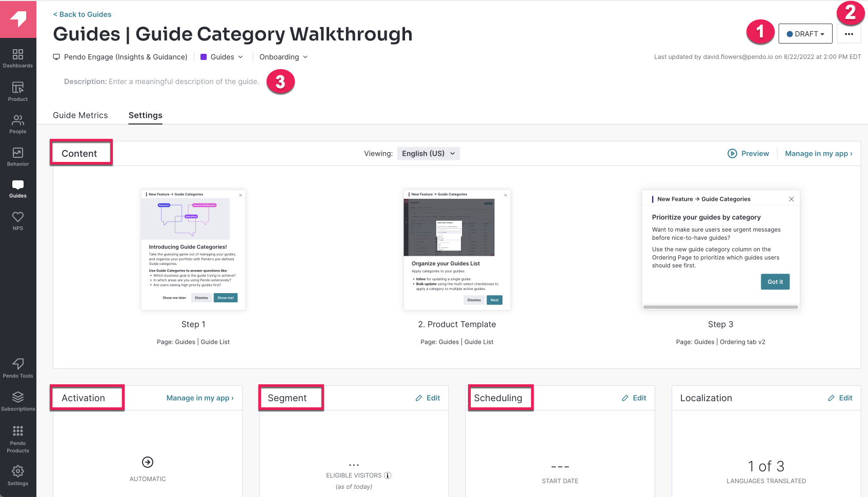
Task: Open Dashboards from the sidebar
Action: click(x=18, y=58)
